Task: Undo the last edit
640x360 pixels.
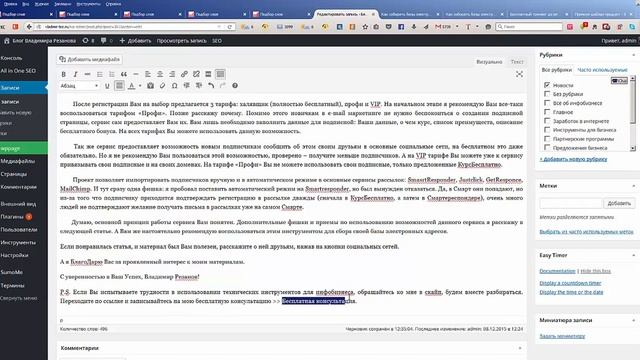Action: (211, 86)
